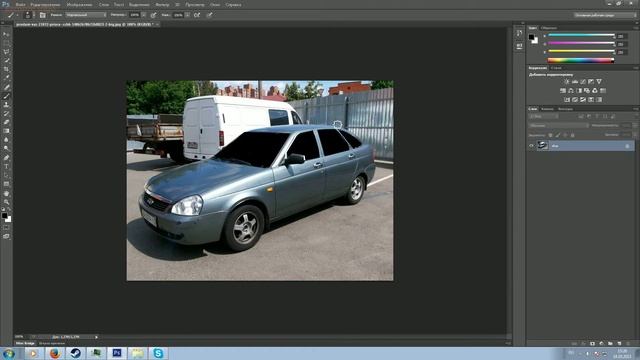Image resolution: width=640 pixels, height=360 pixels.
Task: Select the Gradient tool
Action: [6, 131]
